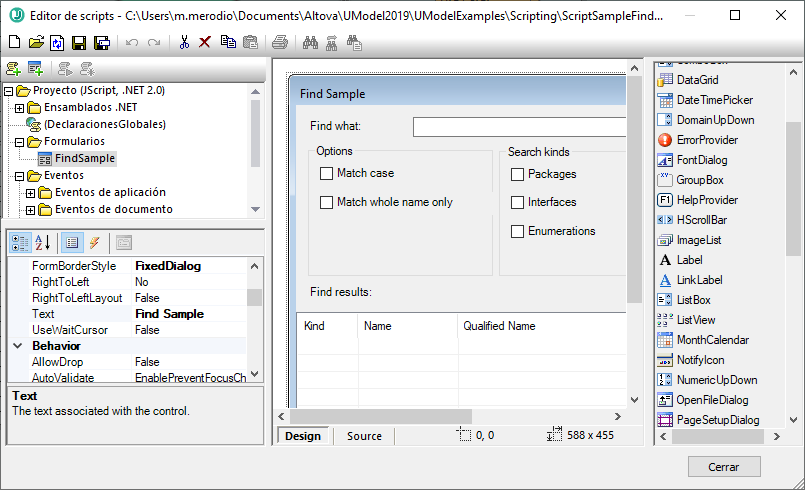
Task: Click the Find binoculars icon
Action: 310,42
